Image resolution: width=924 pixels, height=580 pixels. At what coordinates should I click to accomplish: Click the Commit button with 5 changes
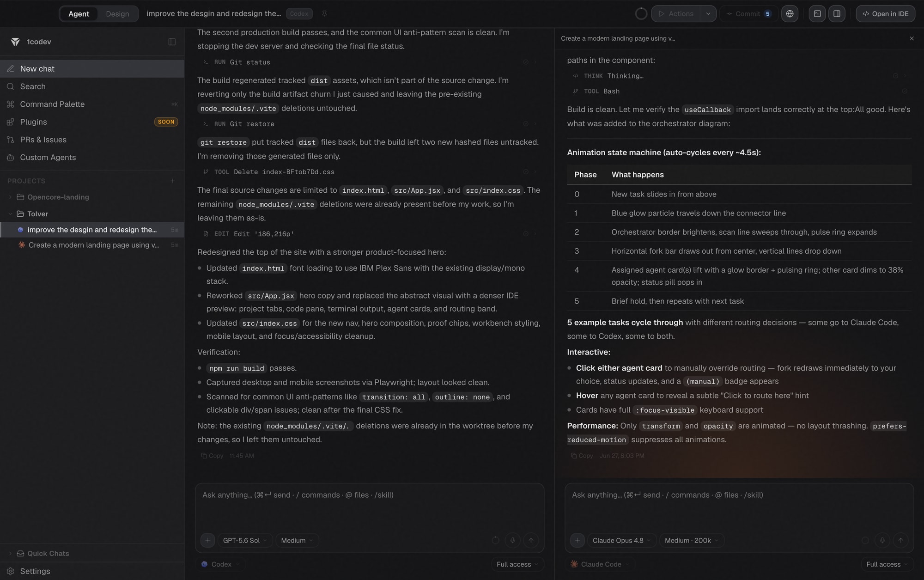(749, 14)
